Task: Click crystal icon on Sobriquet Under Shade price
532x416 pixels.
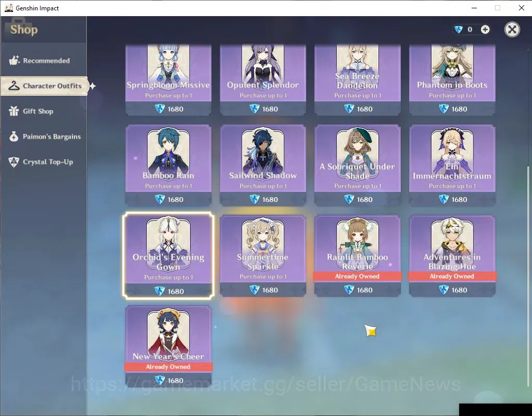Action: 349,199
